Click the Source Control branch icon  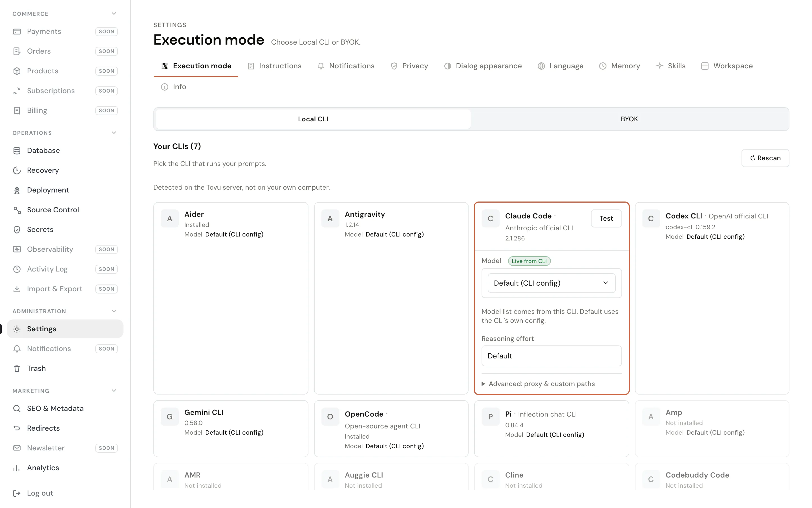point(17,210)
